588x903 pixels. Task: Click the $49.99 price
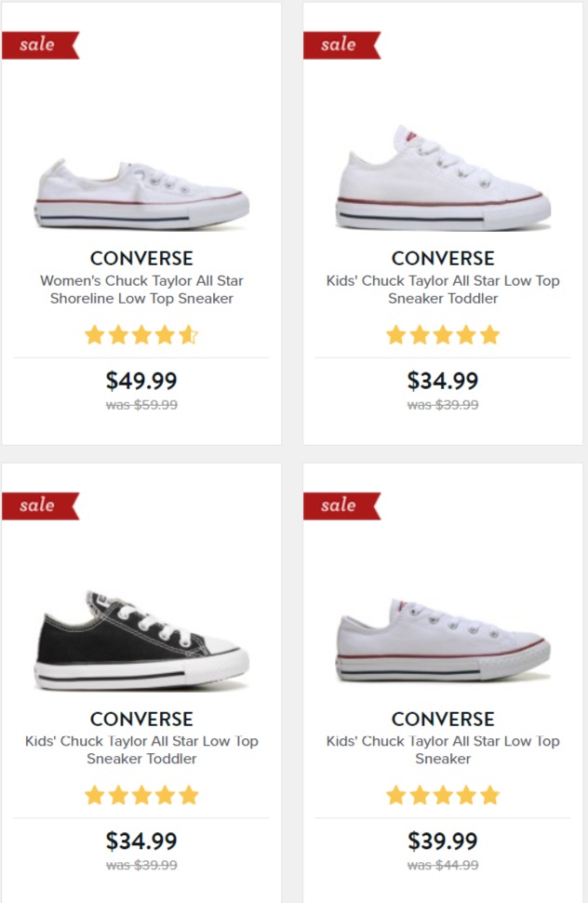click(141, 381)
